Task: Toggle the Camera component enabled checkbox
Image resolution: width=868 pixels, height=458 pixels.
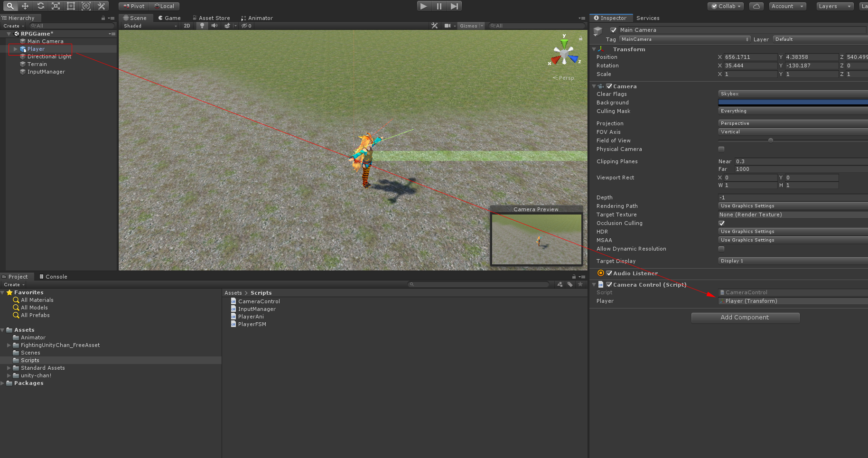Action: click(609, 86)
